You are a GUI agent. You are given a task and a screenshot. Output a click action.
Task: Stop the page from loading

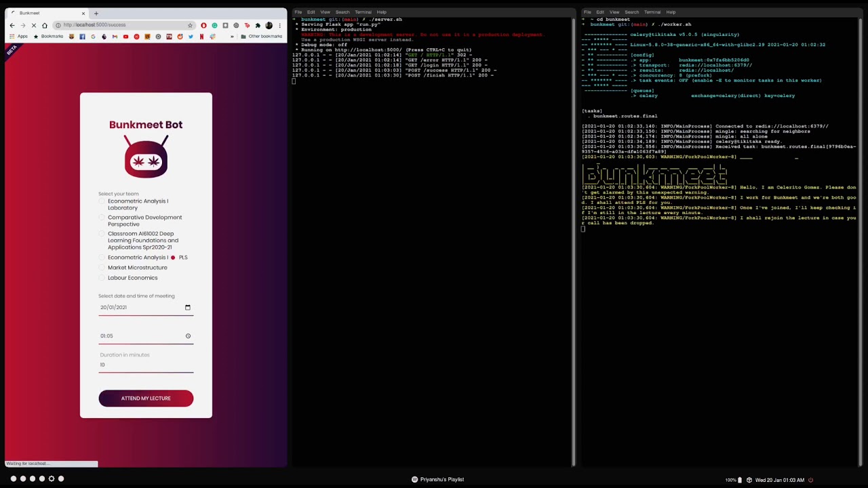34,25
